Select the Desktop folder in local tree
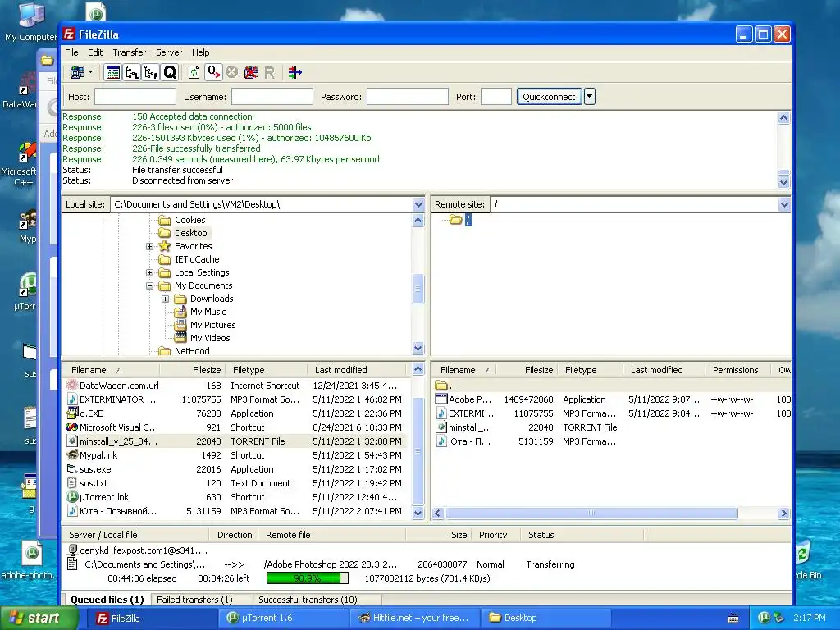This screenshot has width=840, height=630. click(190, 233)
